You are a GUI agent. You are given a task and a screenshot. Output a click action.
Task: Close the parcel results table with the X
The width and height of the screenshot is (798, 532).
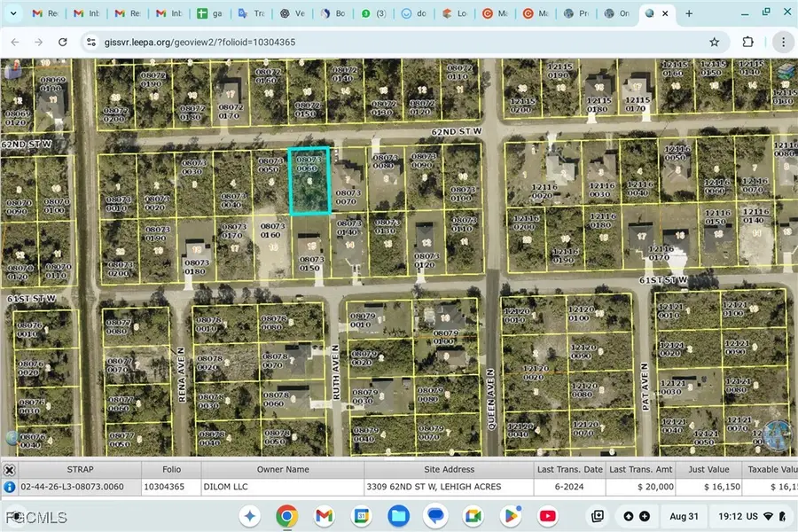(x=9, y=469)
